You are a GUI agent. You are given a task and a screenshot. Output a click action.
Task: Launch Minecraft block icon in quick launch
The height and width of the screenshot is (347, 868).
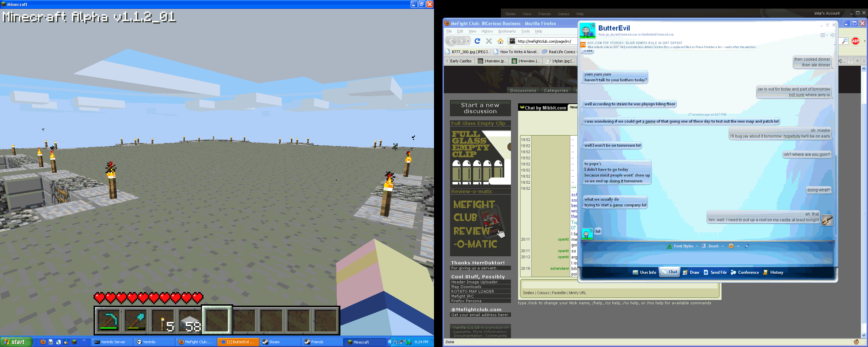pos(74,342)
